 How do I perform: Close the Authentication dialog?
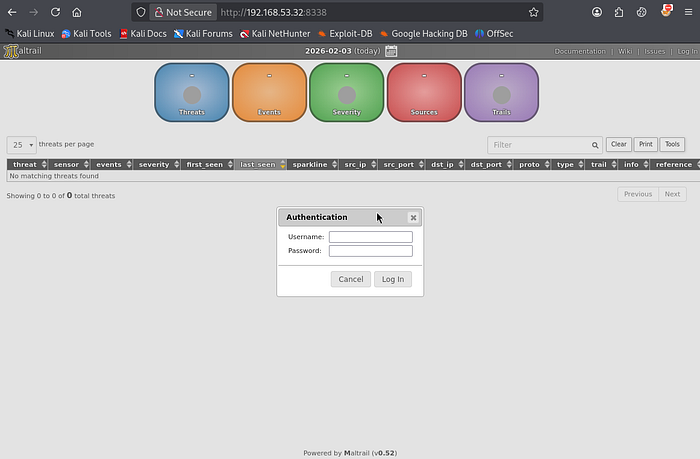click(413, 217)
